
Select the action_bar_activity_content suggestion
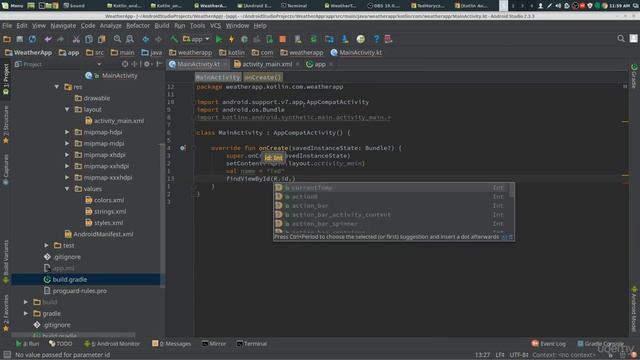point(391,215)
